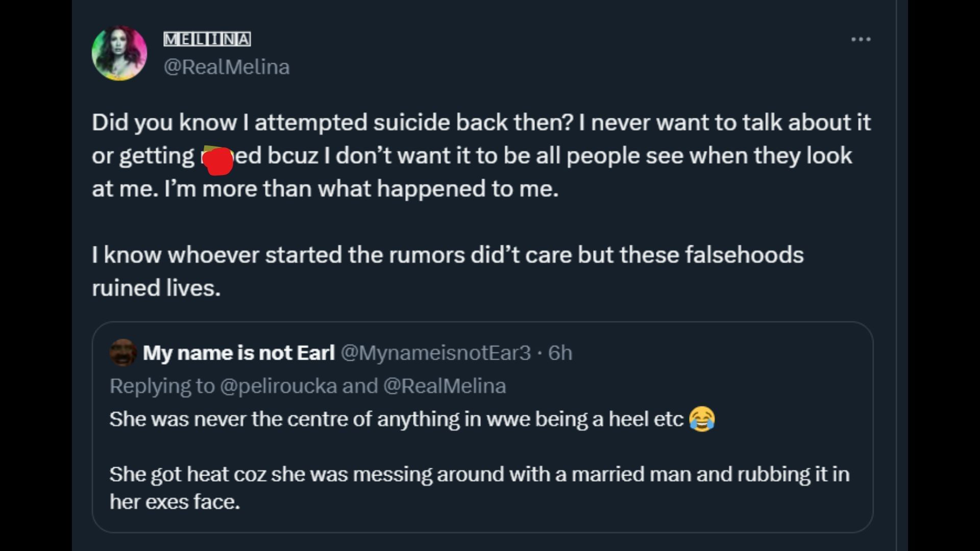This screenshot has height=551, width=980.
Task: Click the @peliroucka mention
Action: point(278,386)
